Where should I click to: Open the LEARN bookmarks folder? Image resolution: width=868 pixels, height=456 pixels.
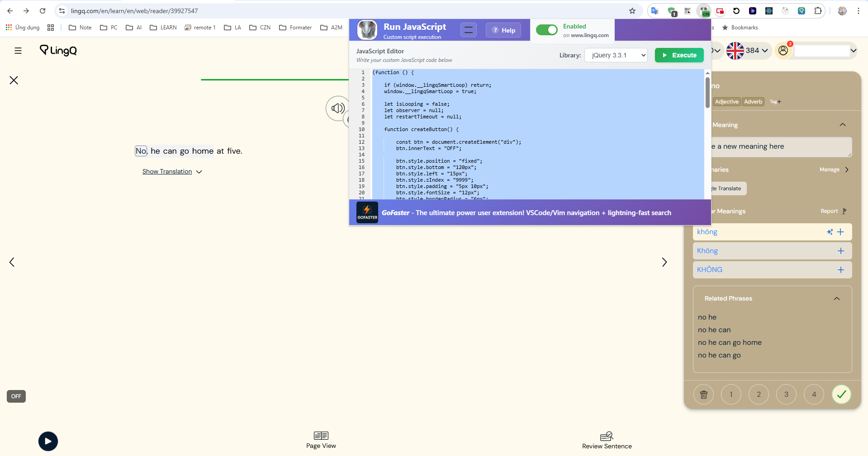pyautogui.click(x=163, y=28)
